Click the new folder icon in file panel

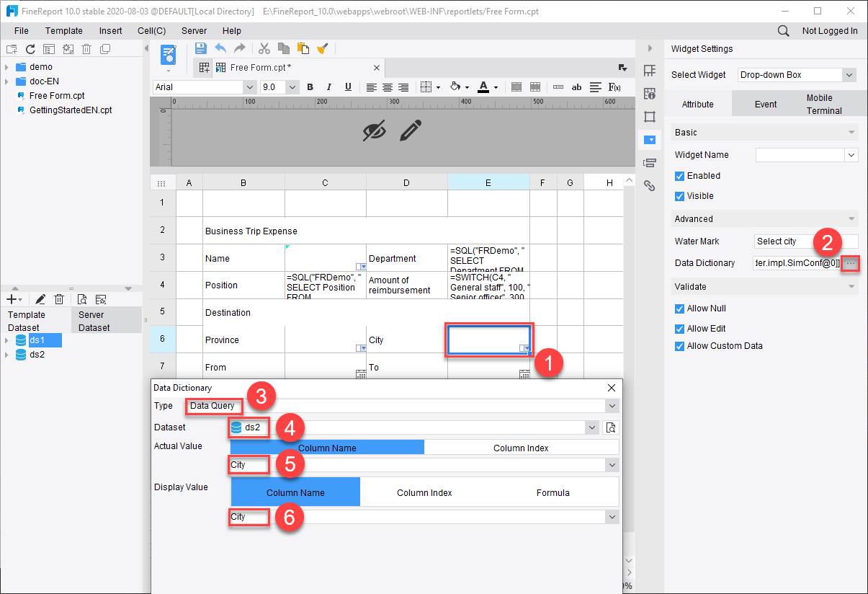pyautogui.click(x=12, y=49)
